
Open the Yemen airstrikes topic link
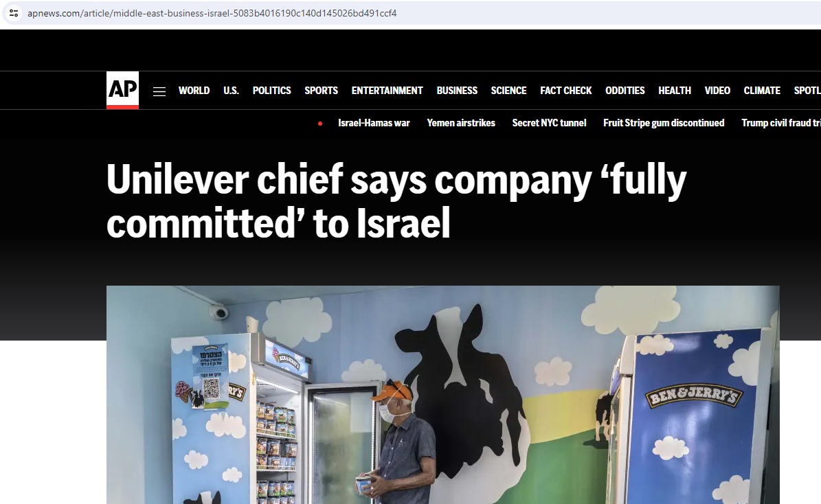(x=461, y=123)
